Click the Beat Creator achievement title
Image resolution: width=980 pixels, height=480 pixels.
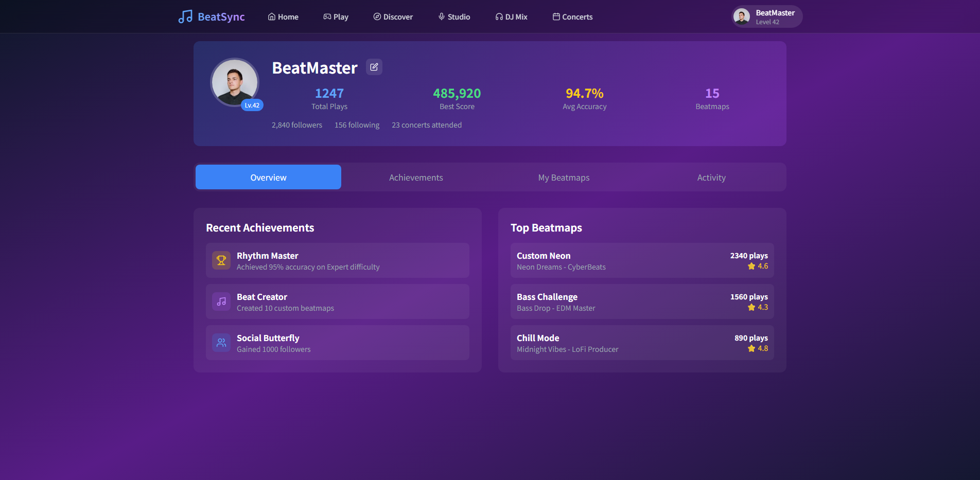coord(262,297)
